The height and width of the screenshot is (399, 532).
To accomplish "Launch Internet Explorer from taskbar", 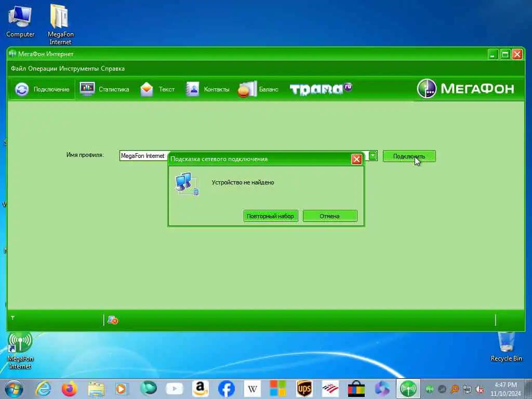I will point(44,389).
